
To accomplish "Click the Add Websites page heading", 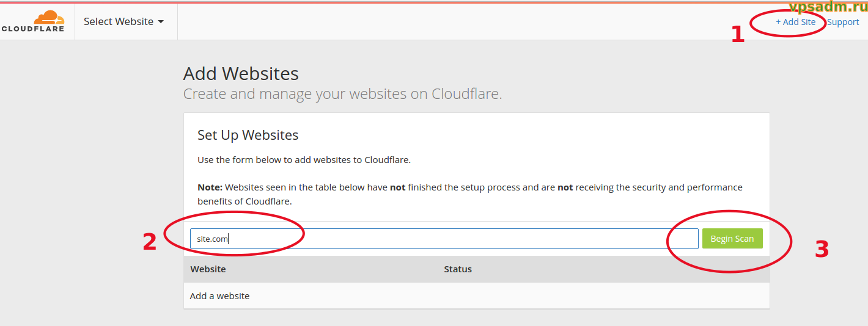I will pos(241,74).
